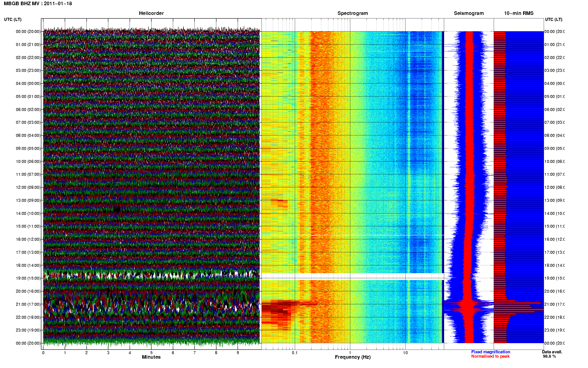Select the '15:00 (11:00)' helicorder time label
The height and width of the screenshot is (368, 588).
coord(28,226)
